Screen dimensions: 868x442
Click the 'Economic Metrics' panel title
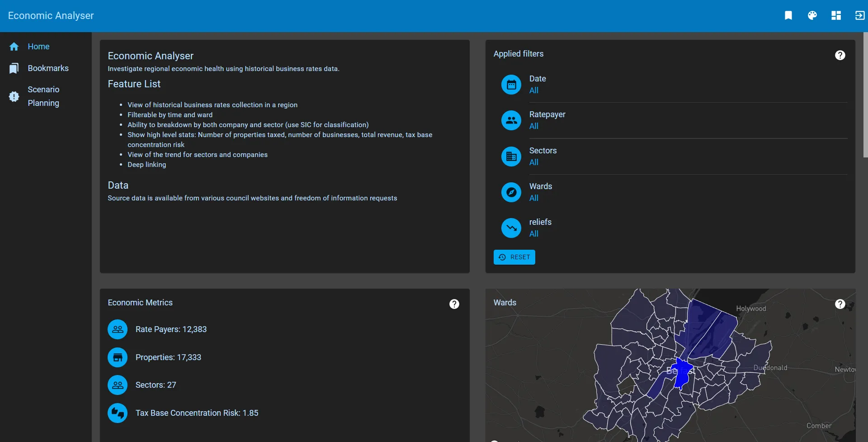click(140, 303)
